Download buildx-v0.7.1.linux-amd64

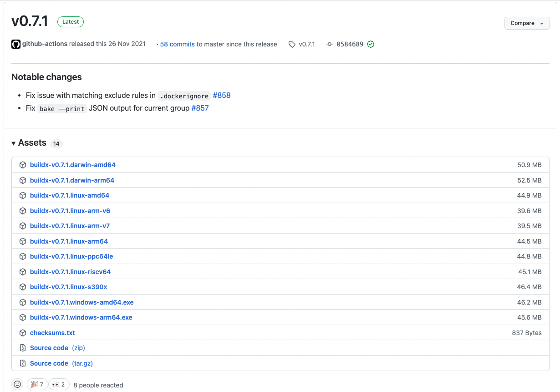click(70, 195)
